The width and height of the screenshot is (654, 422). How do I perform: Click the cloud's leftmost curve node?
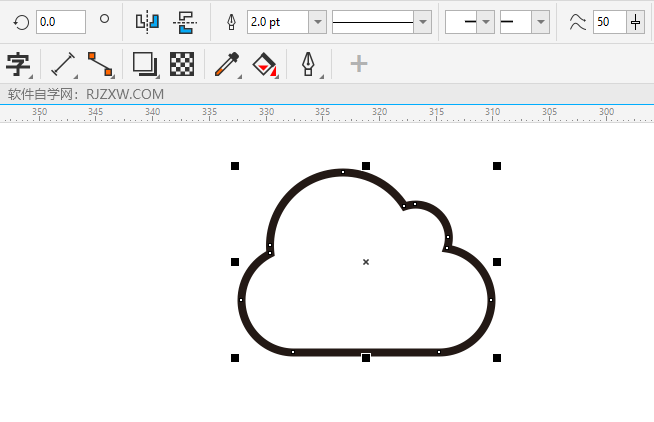[x=241, y=300]
